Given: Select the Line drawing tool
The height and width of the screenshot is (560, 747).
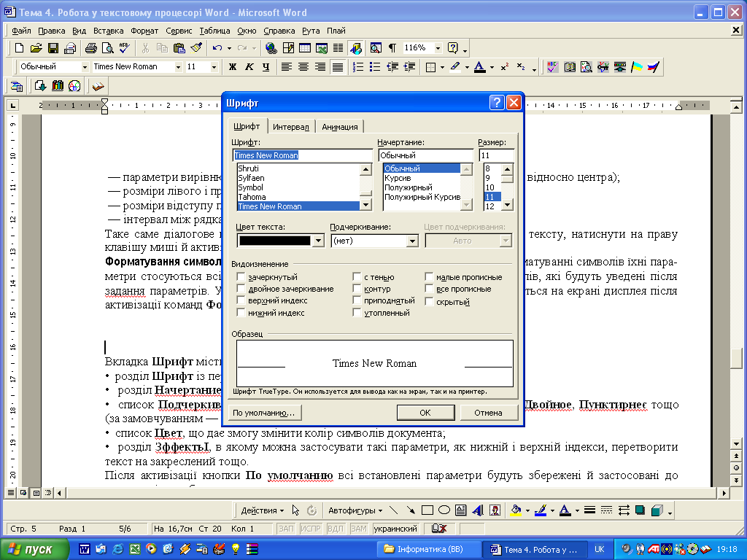Looking at the screenshot, I should [x=393, y=510].
